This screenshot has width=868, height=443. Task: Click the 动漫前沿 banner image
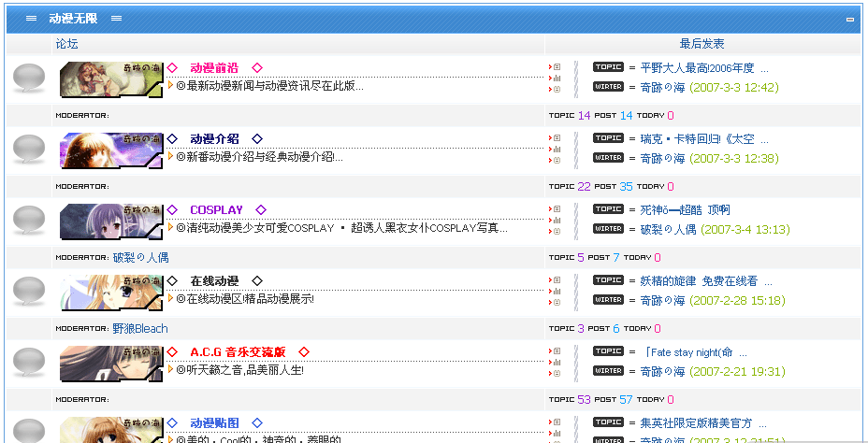click(111, 79)
